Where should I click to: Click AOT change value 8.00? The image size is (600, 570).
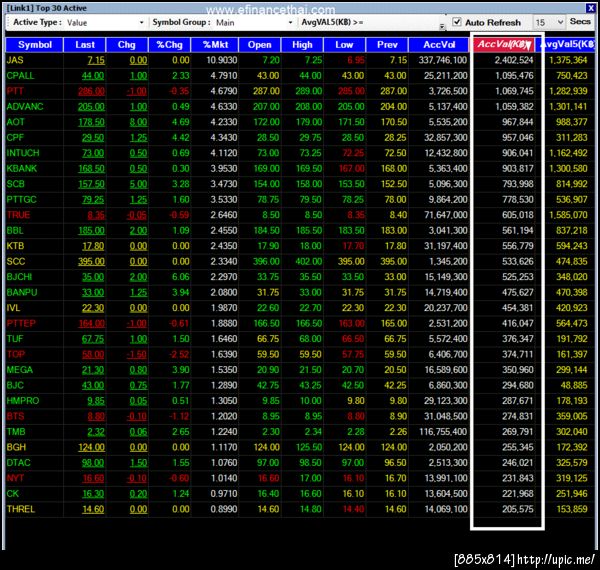[x=138, y=122]
